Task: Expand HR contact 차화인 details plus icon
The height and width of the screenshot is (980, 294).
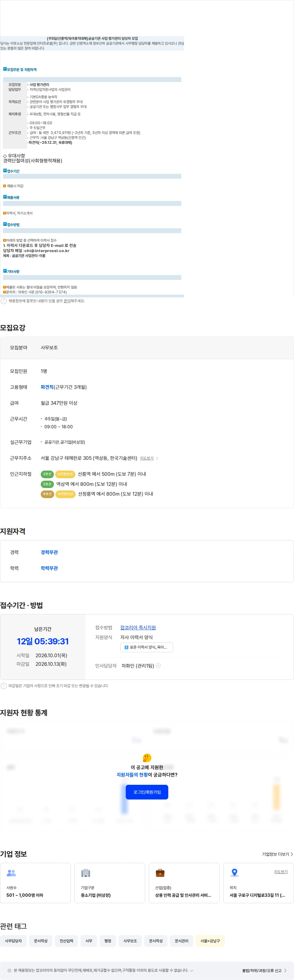Action: pos(158,665)
